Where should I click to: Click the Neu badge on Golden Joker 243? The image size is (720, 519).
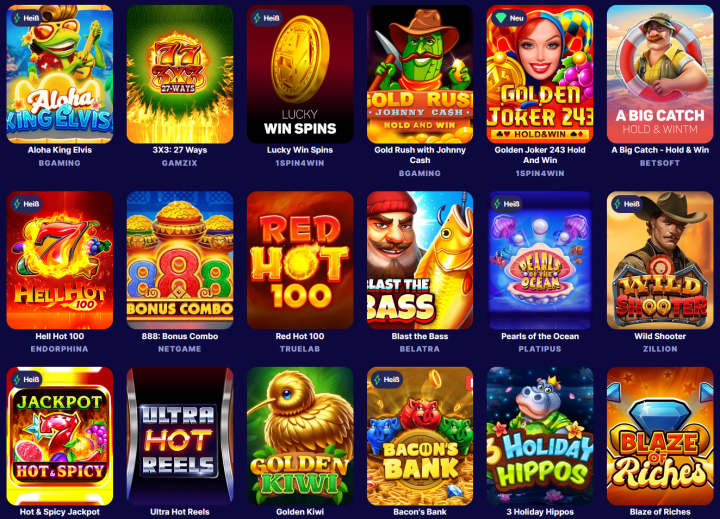(509, 18)
